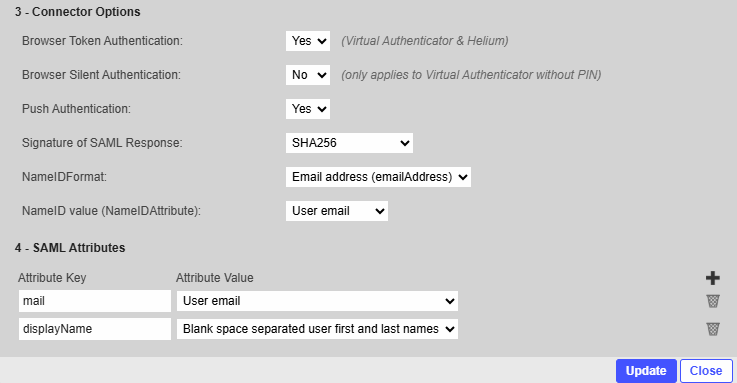Open Browser Silent Authentication dropdown
The height and width of the screenshot is (383, 737).
point(308,75)
